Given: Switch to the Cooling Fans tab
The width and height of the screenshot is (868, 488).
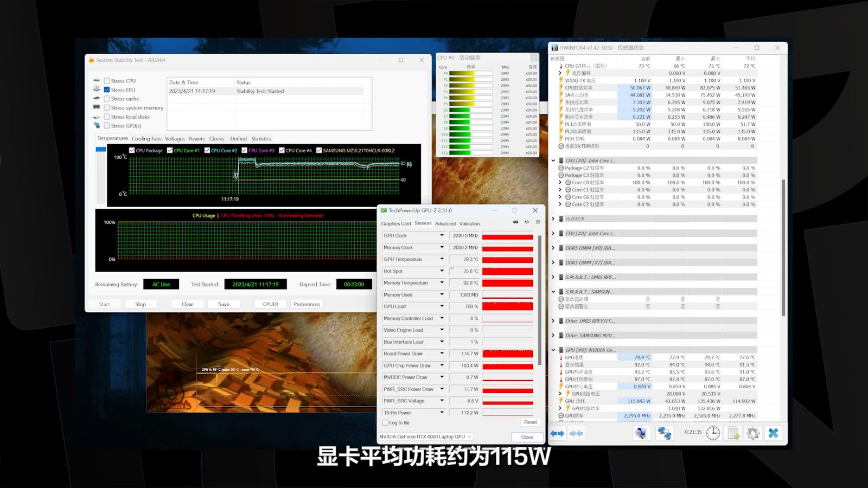Looking at the screenshot, I should pos(146,139).
